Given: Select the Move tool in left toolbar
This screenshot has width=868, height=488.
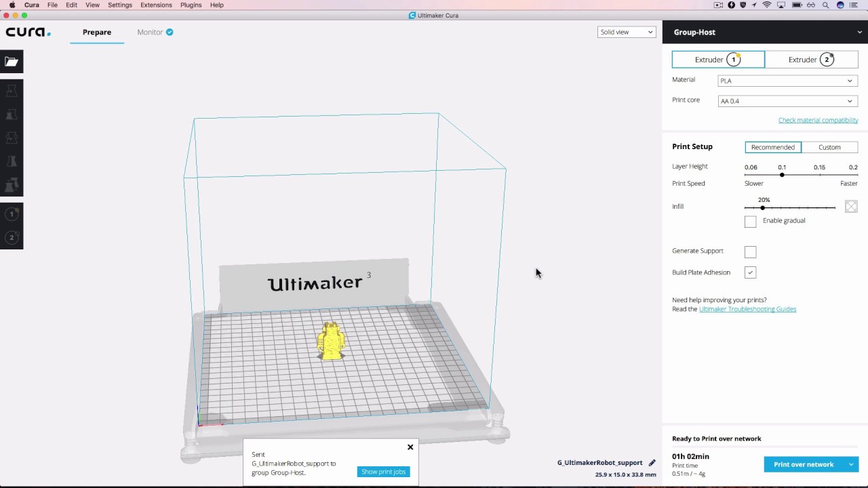Looking at the screenshot, I should (12, 91).
